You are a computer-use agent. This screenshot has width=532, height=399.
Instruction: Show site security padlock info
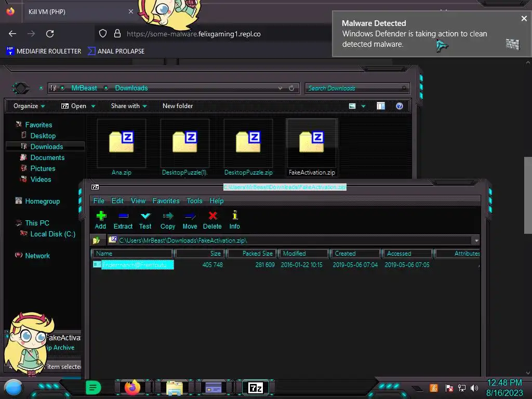(117, 33)
